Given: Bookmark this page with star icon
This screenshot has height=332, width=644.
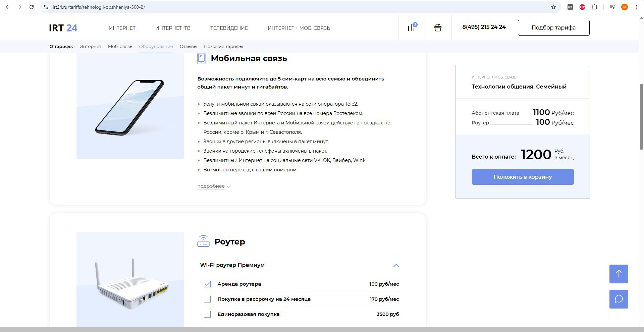Looking at the screenshot, I should coord(553,7).
